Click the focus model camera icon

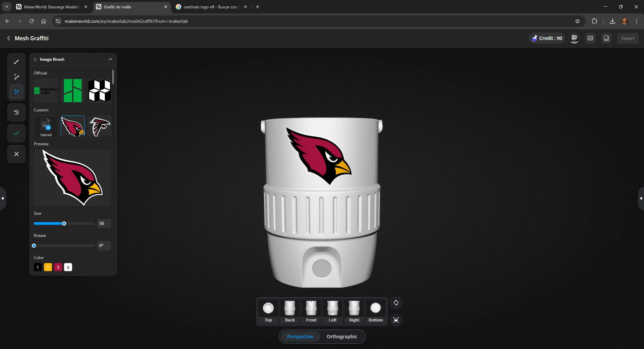pos(396,320)
